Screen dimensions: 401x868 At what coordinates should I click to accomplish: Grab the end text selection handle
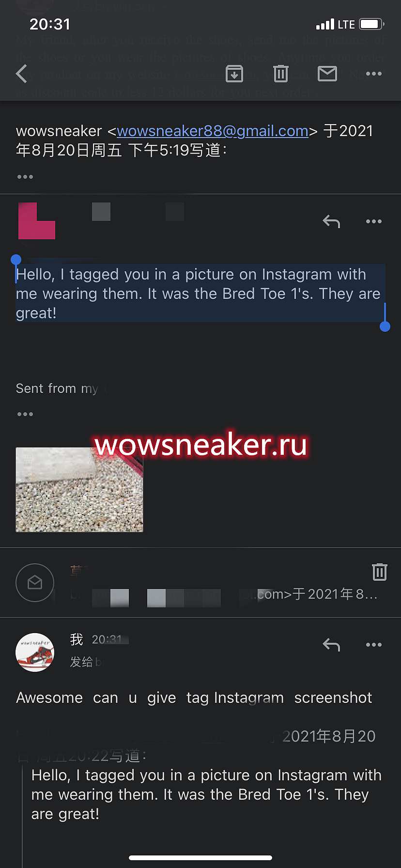385,326
